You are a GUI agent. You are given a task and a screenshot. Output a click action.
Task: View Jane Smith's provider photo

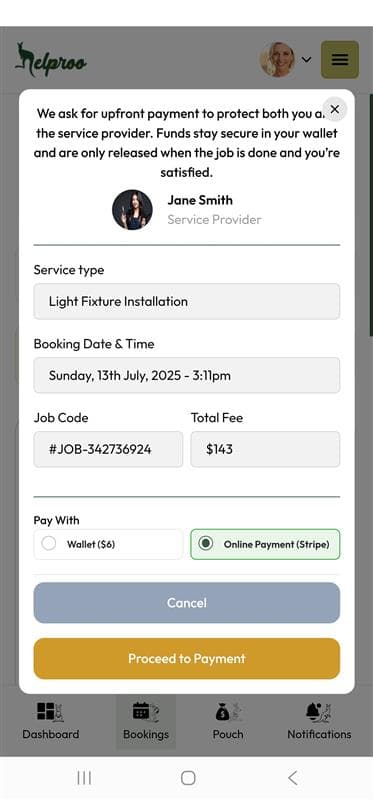point(132,210)
